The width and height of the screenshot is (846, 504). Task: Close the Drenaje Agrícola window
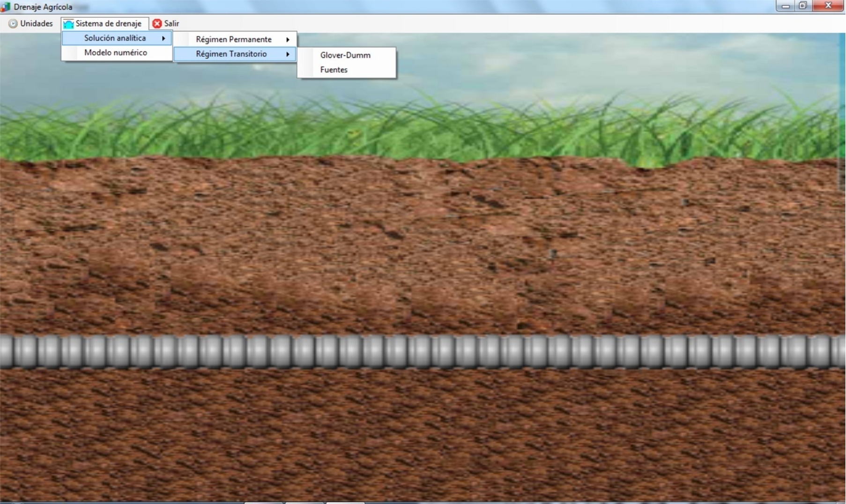pos(828,6)
